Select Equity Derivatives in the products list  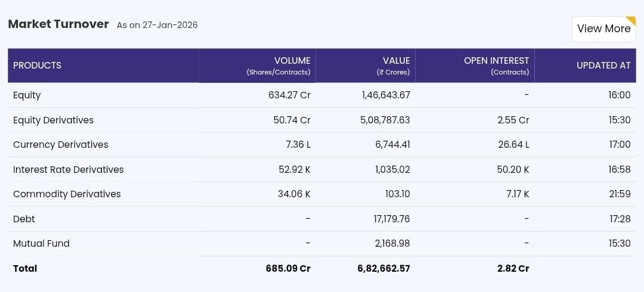coord(53,120)
